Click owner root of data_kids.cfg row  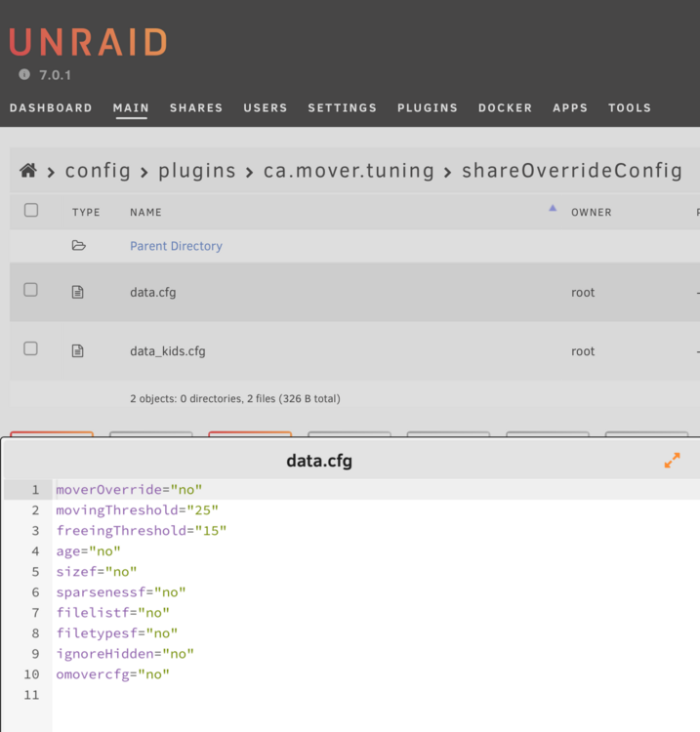pos(583,351)
